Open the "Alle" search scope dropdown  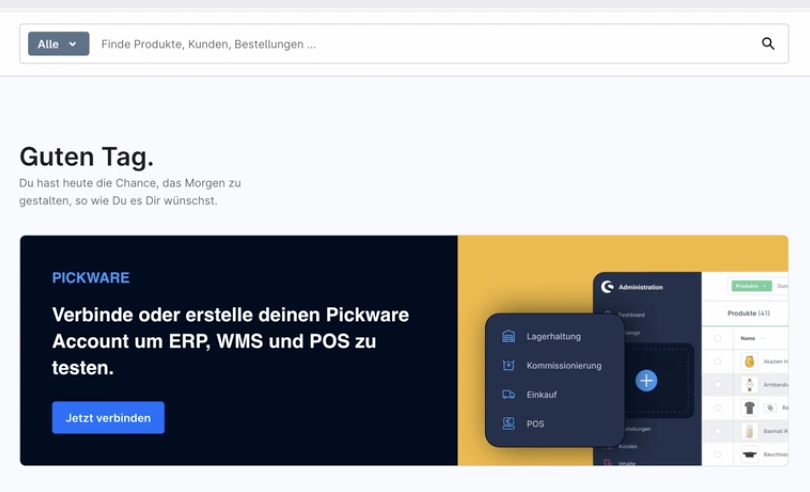tap(58, 44)
